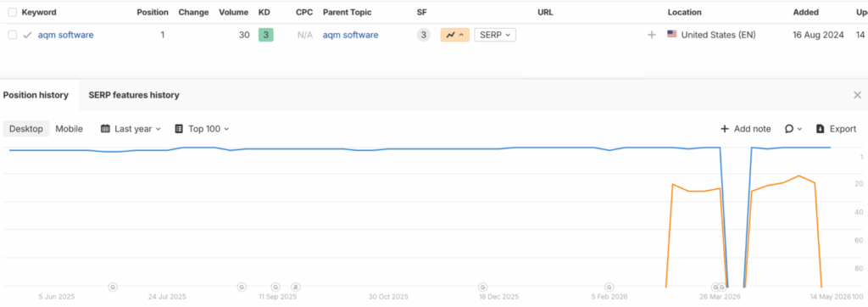Screen dimensions: 868x307
Task: Select the United States (EN) location text
Action: pos(718,35)
